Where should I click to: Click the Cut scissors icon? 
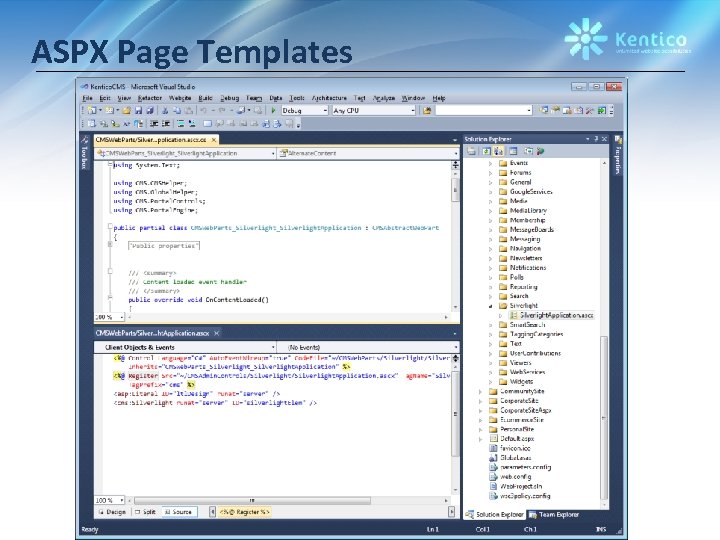click(165, 111)
